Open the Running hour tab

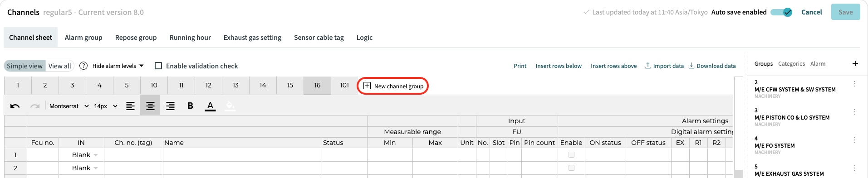click(190, 38)
